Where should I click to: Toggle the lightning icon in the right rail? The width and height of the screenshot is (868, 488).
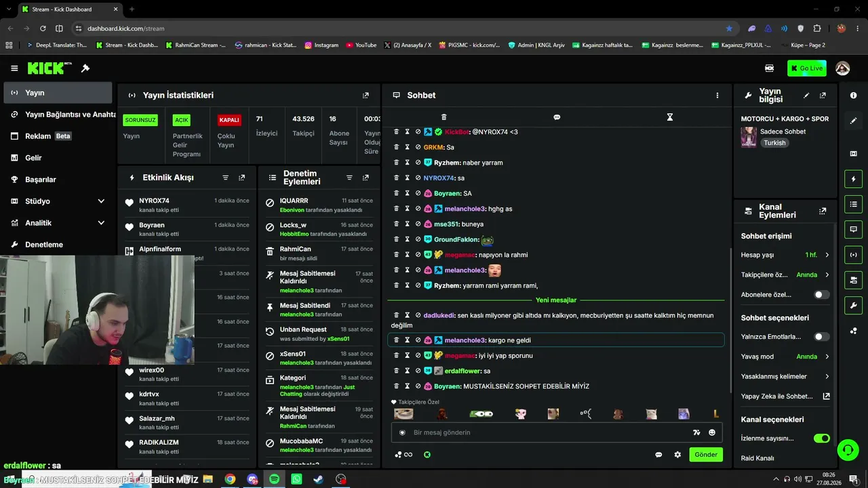(x=853, y=180)
